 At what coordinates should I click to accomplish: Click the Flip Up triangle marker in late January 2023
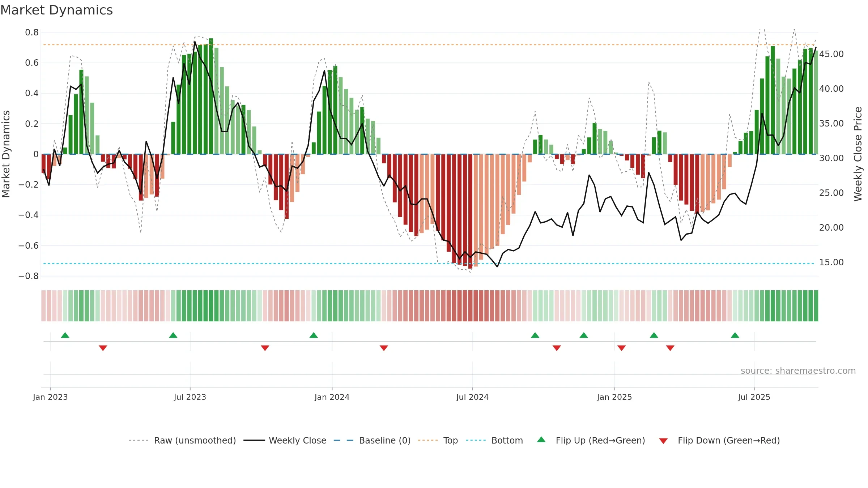(x=65, y=335)
